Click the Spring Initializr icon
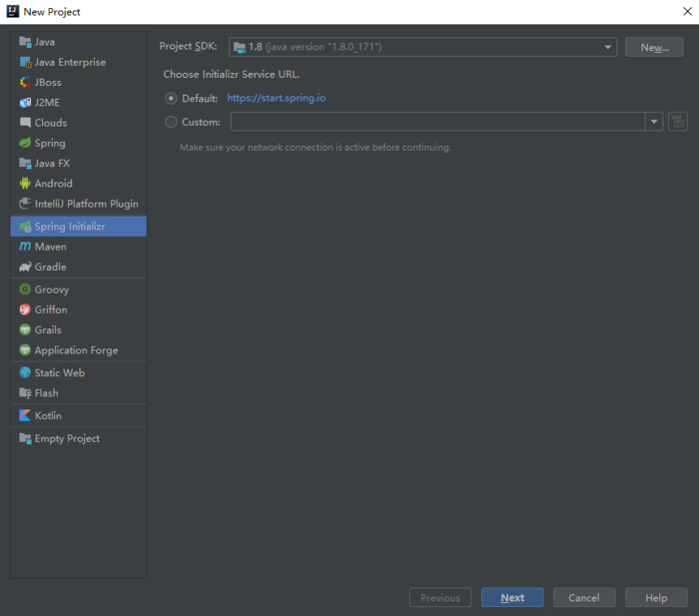The height and width of the screenshot is (616, 699). pos(25,227)
